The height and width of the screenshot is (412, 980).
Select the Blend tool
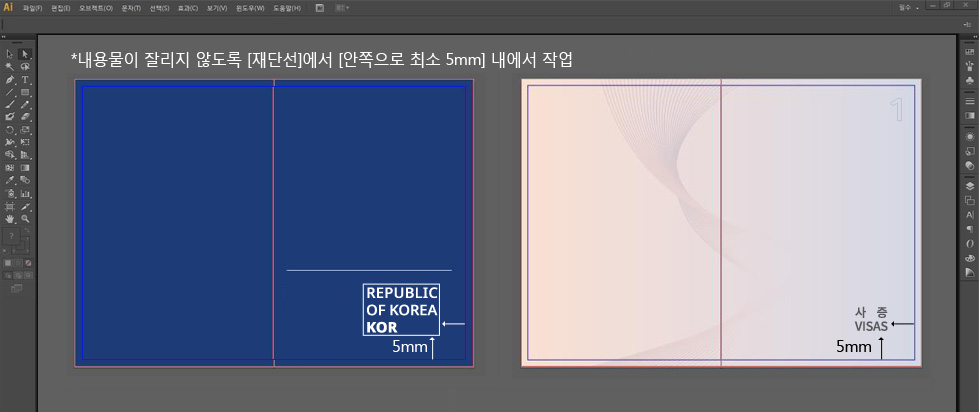pos(25,180)
